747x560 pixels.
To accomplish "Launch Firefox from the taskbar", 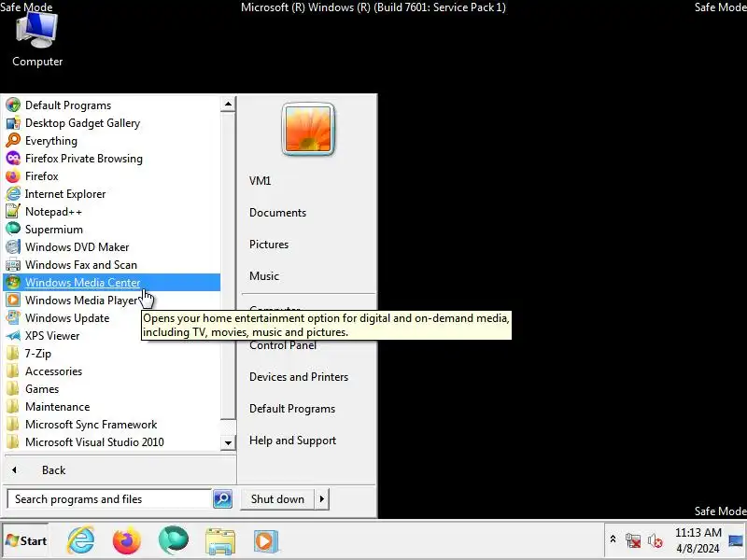I will click(x=127, y=541).
